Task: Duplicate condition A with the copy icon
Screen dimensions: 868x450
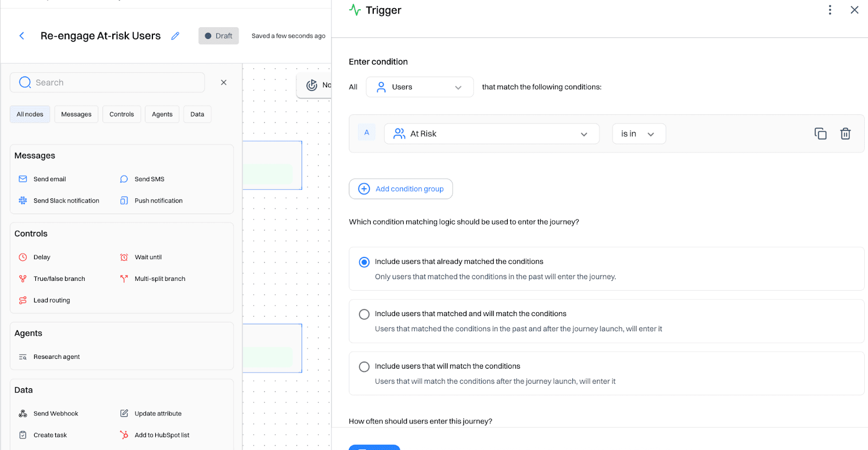Action: coord(820,133)
